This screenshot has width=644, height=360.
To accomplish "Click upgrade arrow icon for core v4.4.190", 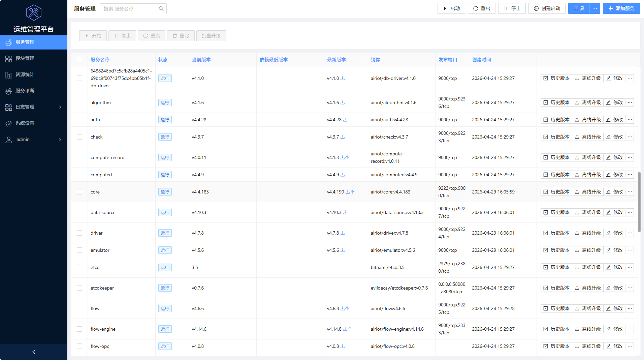I will 352,192.
